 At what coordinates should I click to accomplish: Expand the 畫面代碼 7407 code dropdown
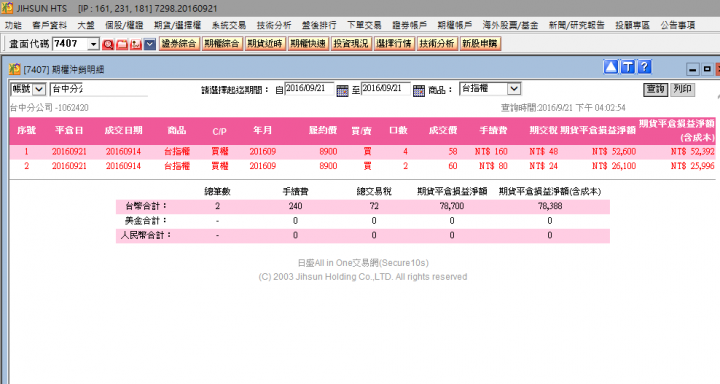click(x=93, y=44)
